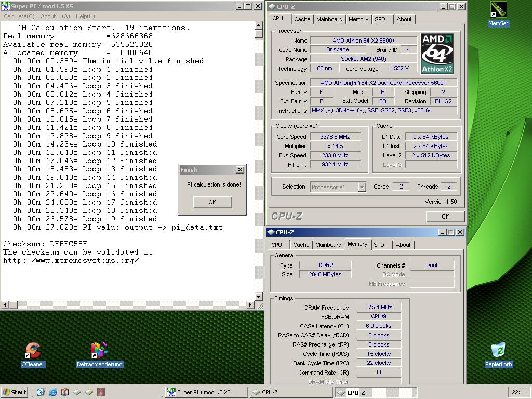Click the red quick launch icon
This screenshot has height=399, width=532.
pos(101,392)
